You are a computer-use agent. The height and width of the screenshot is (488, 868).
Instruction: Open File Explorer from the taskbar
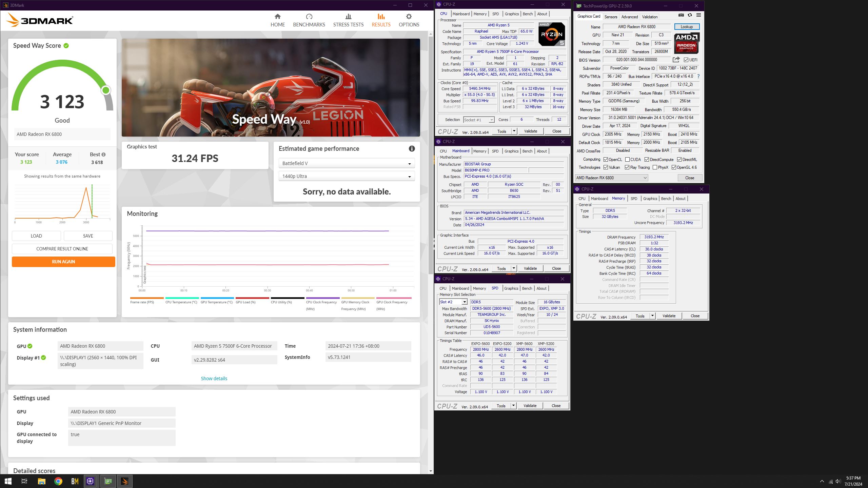coord(41,481)
